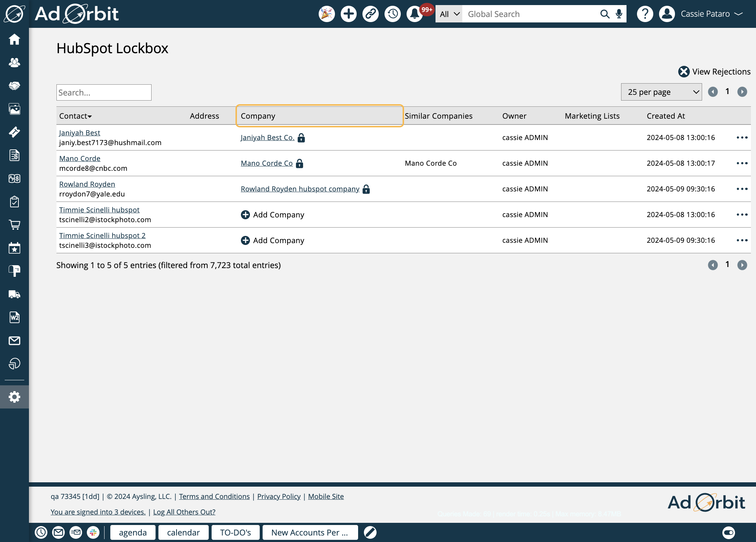Open the three-dot menu for Rowland Royden
The image size is (756, 542).
(x=742, y=189)
